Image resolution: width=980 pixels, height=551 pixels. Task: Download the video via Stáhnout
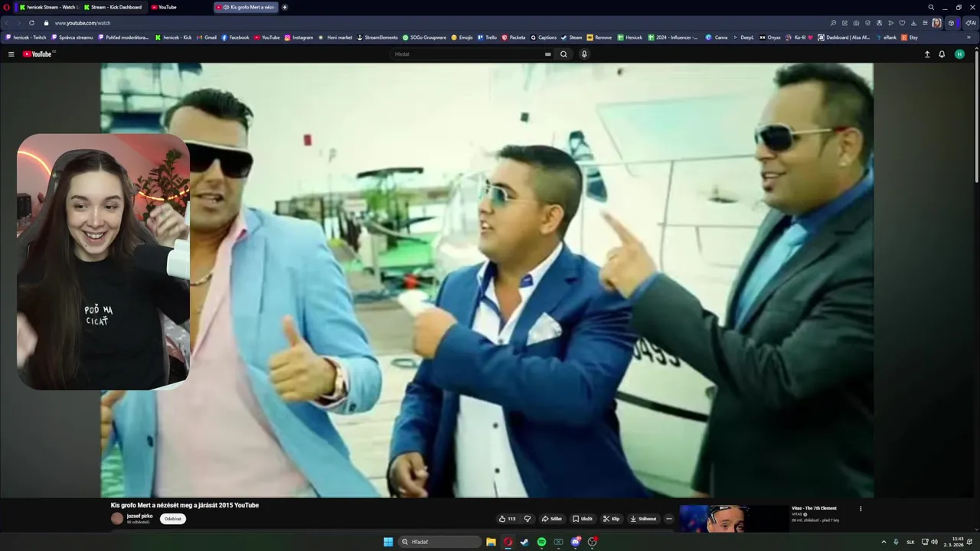[644, 519]
